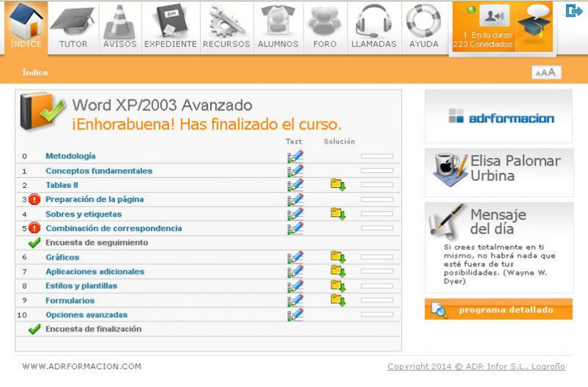Open the Tutor graduation cap icon
This screenshot has height=387, width=588.
pyautogui.click(x=73, y=21)
